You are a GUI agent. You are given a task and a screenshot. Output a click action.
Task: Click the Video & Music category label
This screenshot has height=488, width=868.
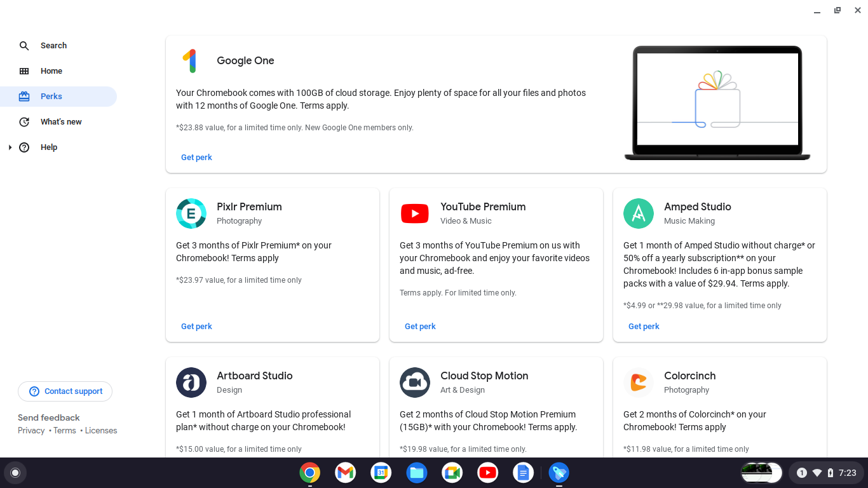[x=466, y=221]
